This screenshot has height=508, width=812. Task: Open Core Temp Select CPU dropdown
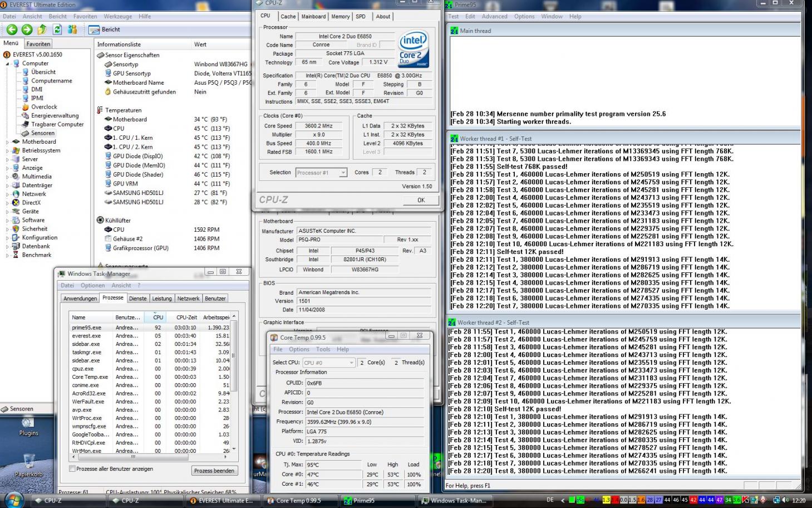click(x=328, y=363)
